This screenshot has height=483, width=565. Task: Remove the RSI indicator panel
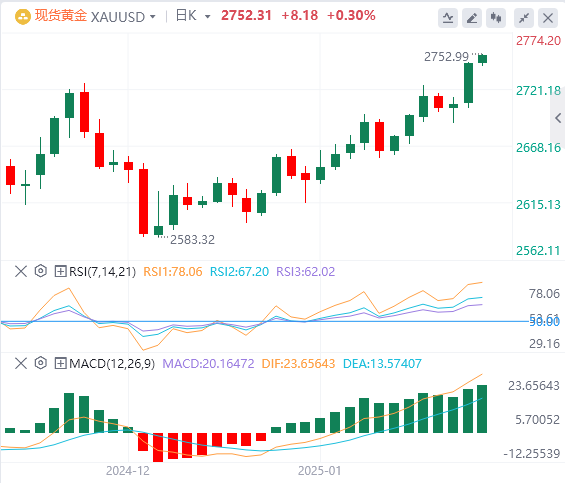tap(21, 271)
